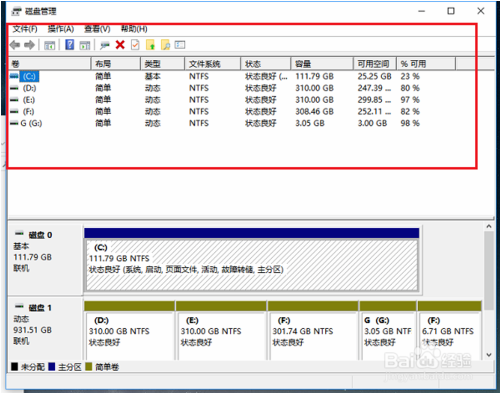This screenshot has height=393, width=500.
Task: Click the folder with green up-arrow icon
Action: tap(151, 45)
